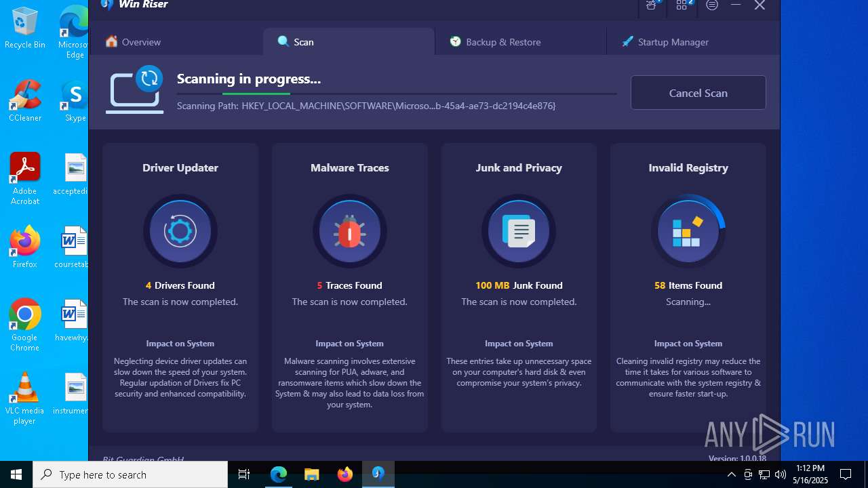Viewport: 868px width, 488px height.
Task: Click the volume icon in system tray
Action: (x=780, y=474)
